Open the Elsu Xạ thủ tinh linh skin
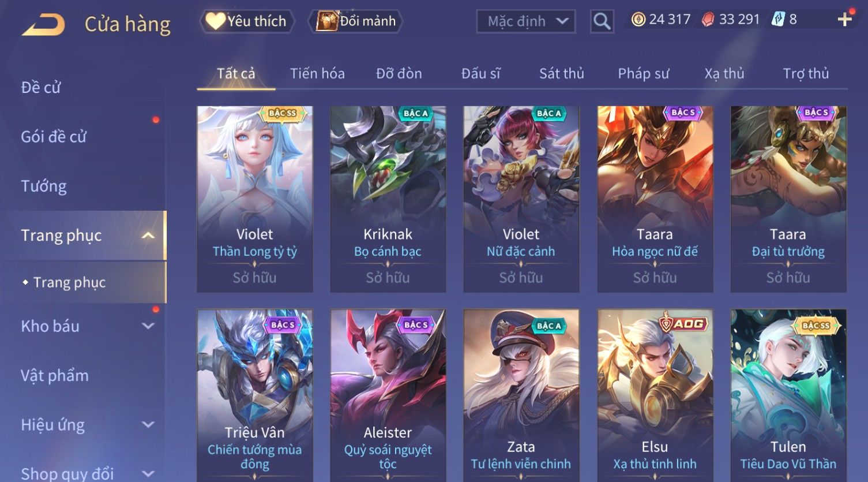 coord(655,395)
